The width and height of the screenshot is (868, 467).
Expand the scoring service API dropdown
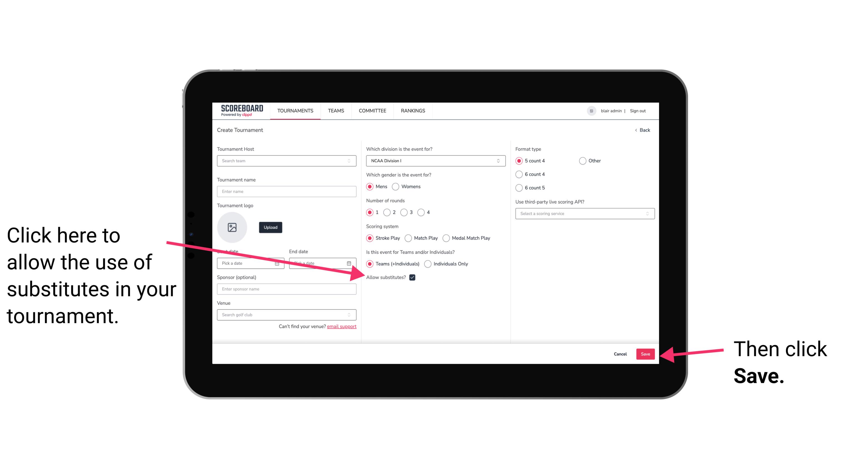click(583, 213)
